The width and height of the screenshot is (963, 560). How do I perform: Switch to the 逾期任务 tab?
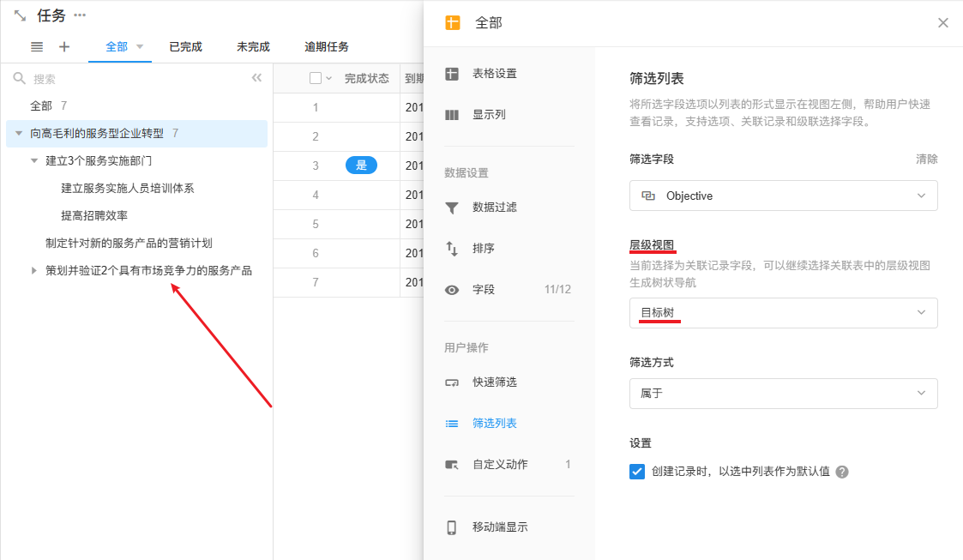tap(327, 47)
